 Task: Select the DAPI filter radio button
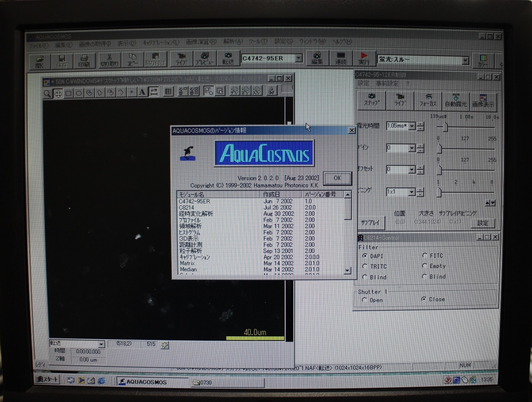tap(365, 256)
